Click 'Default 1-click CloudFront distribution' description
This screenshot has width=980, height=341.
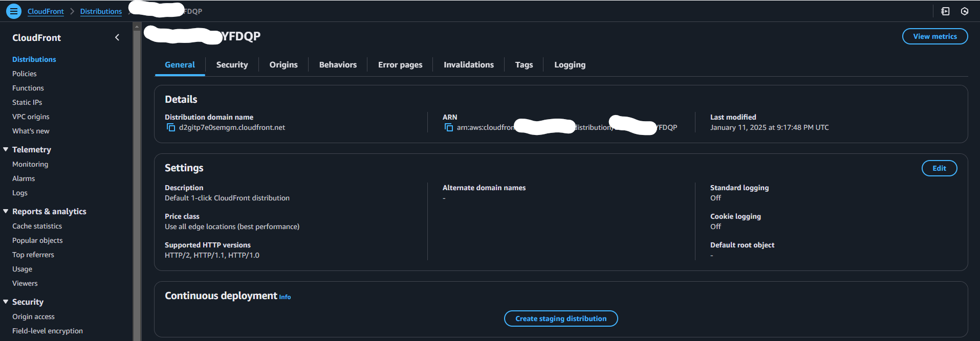tap(227, 198)
